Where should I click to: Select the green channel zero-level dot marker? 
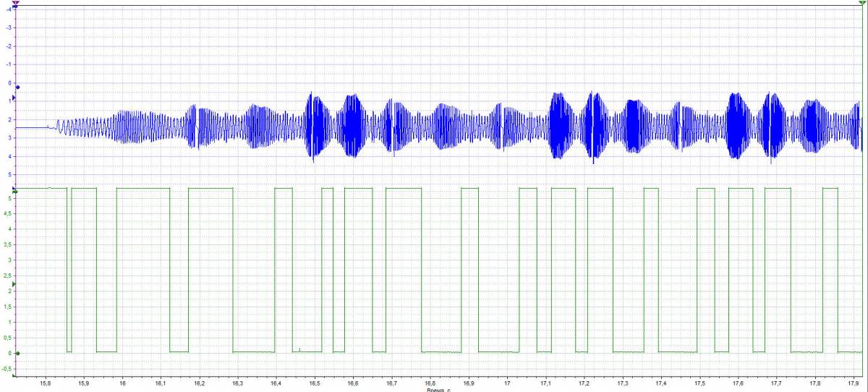[x=17, y=354]
